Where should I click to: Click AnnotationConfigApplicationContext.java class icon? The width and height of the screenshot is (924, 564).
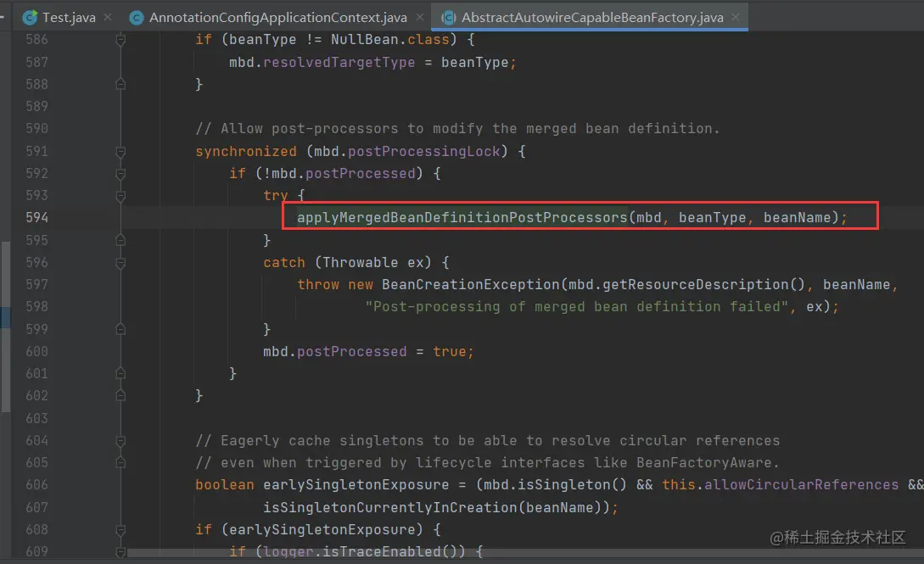pos(136,18)
